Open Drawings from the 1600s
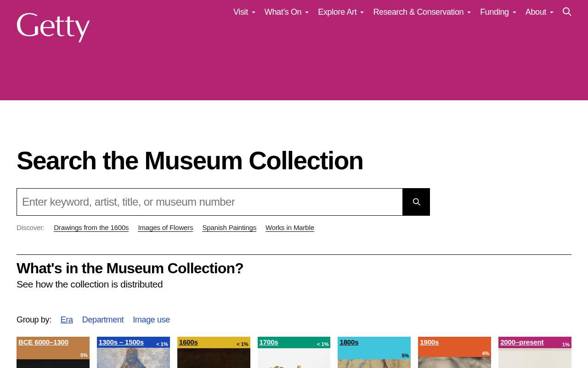 (91, 228)
